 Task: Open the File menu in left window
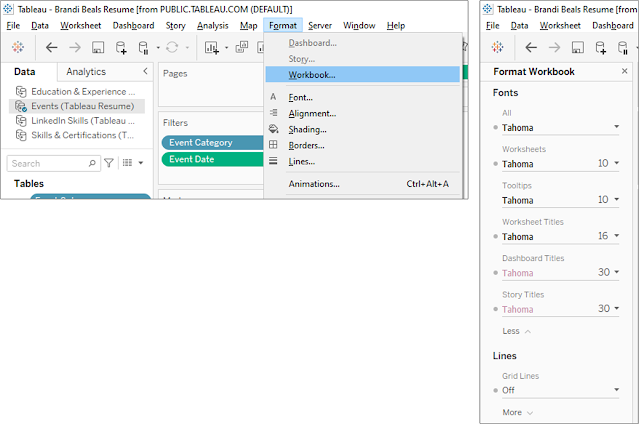(13, 26)
